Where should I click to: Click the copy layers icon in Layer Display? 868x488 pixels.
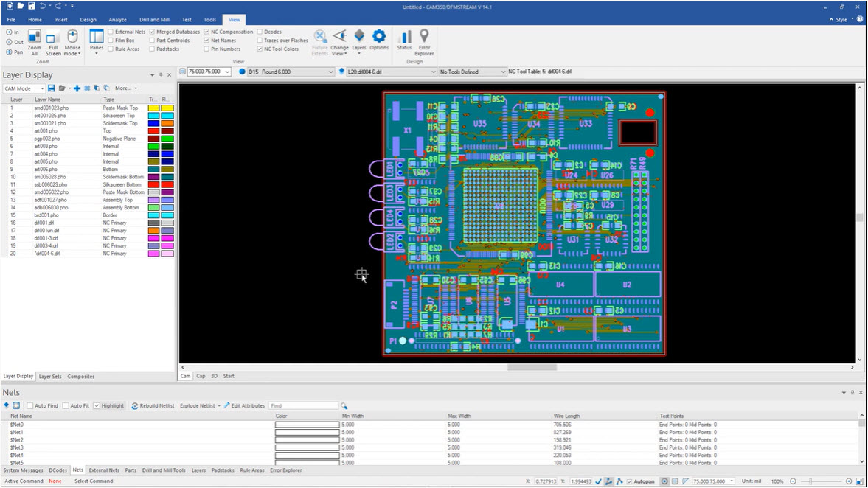point(97,88)
